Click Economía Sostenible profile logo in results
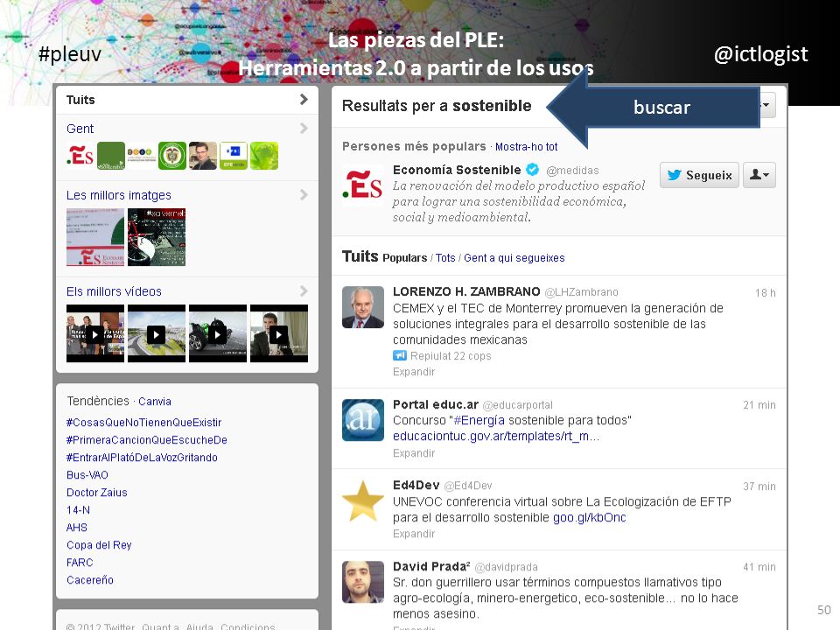Image resolution: width=840 pixels, height=630 pixels. pos(362,185)
